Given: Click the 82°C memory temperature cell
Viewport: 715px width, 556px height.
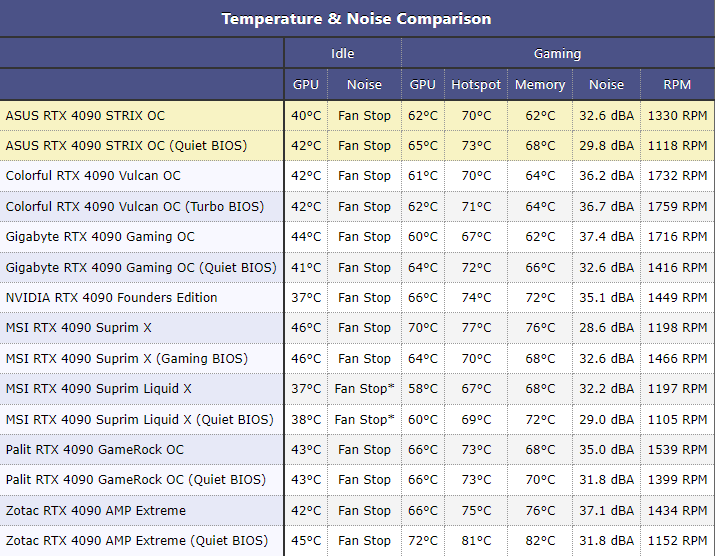Looking at the screenshot, I should point(540,541).
